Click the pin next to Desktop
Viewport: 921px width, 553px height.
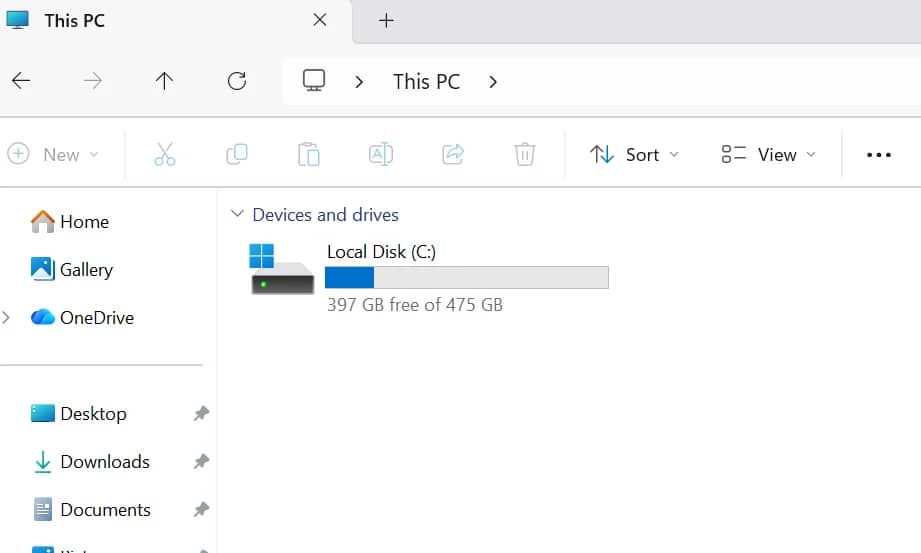coord(201,414)
